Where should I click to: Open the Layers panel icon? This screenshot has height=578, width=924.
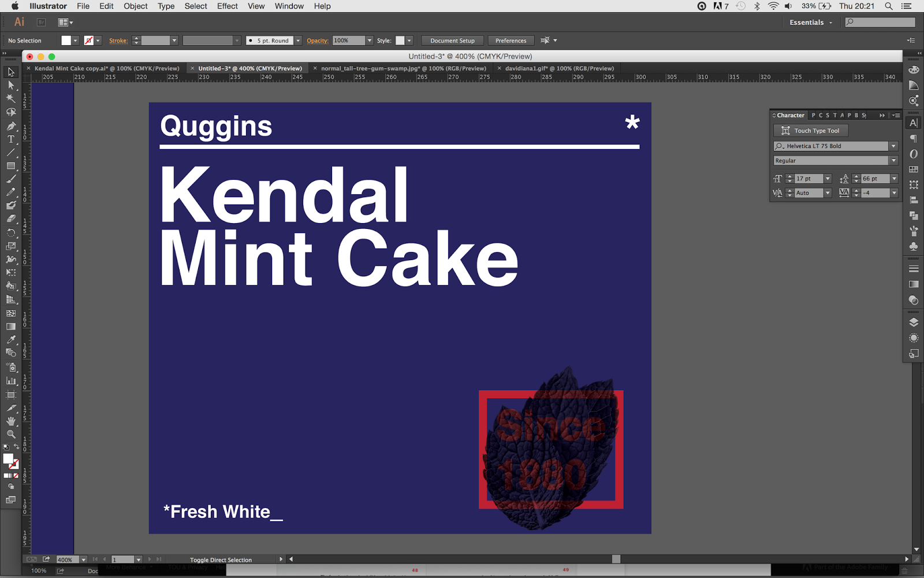(914, 323)
